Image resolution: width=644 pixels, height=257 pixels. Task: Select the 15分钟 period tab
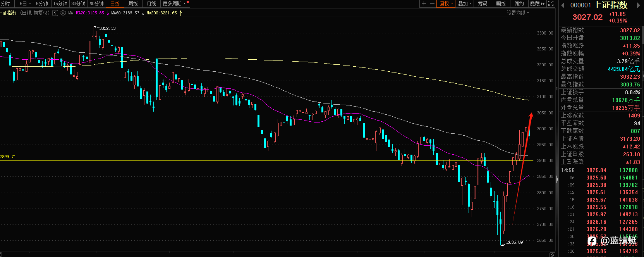pyautogui.click(x=60, y=3)
